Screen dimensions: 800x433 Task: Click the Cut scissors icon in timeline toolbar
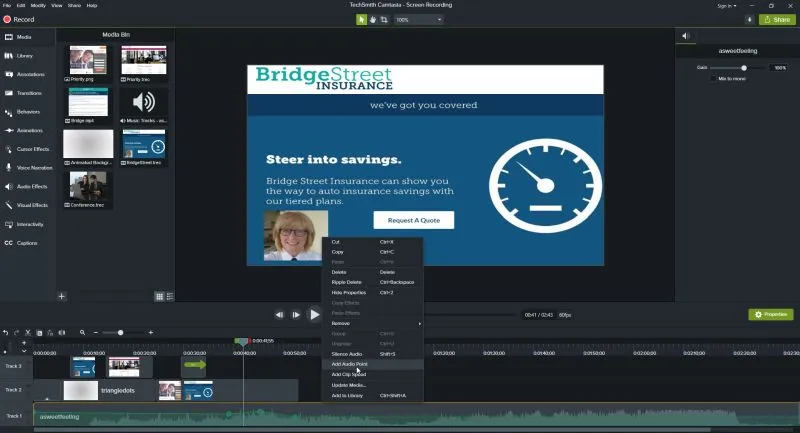[28, 333]
